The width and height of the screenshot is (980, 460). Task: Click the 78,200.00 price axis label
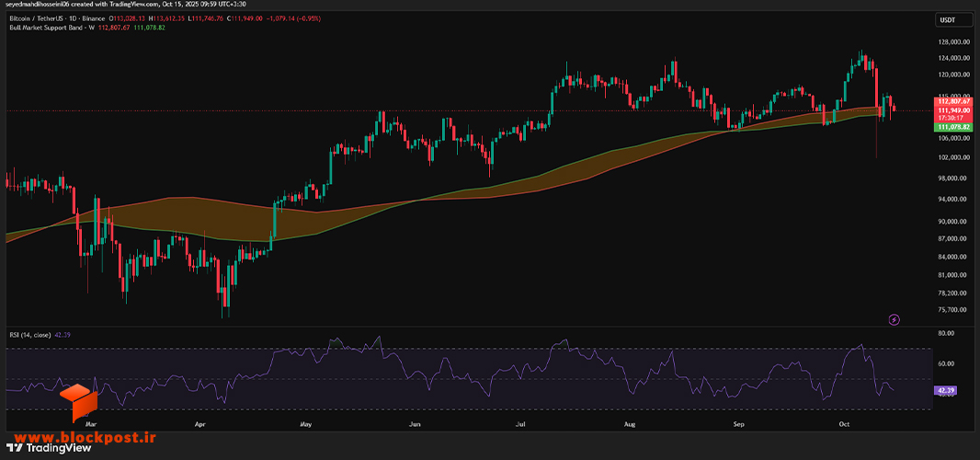(952, 293)
